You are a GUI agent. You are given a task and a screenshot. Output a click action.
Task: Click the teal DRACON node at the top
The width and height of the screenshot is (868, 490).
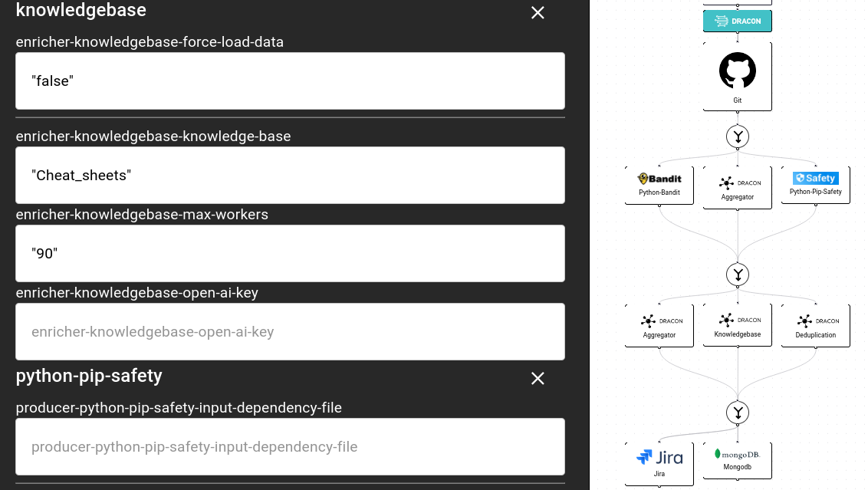pyautogui.click(x=737, y=21)
